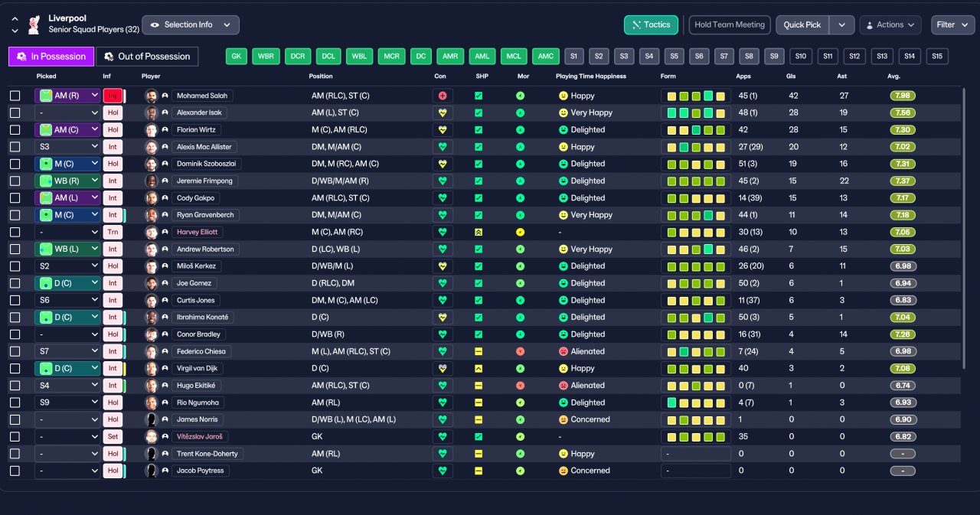The height and width of the screenshot is (515, 980).
Task: Select the checkbox for Jacob Poytress
Action: [x=15, y=471]
